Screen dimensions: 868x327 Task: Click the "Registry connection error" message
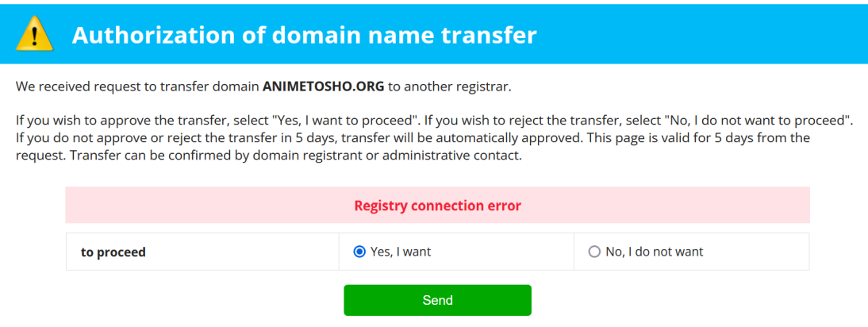(437, 206)
